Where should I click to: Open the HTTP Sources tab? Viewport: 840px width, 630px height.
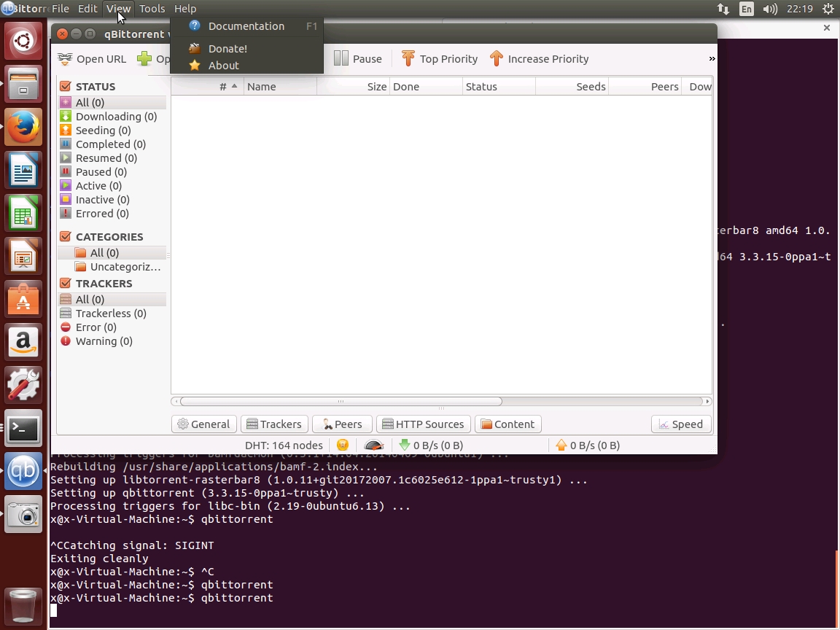click(424, 424)
